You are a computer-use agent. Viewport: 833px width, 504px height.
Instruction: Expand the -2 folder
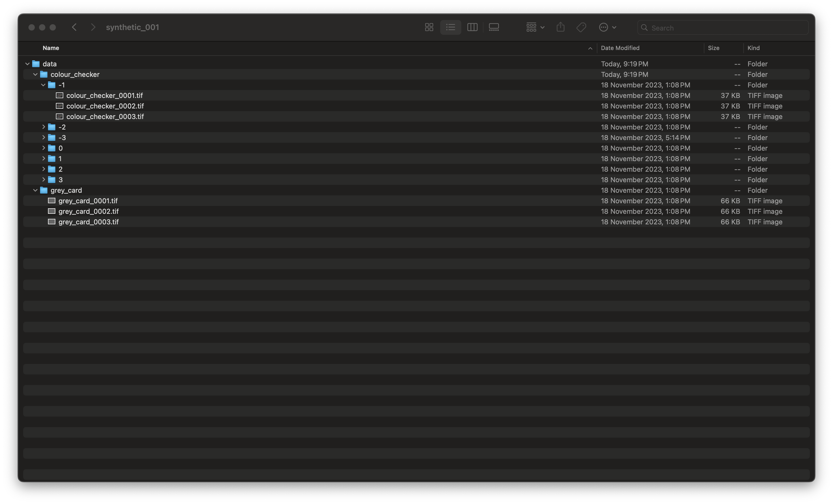pos(43,127)
